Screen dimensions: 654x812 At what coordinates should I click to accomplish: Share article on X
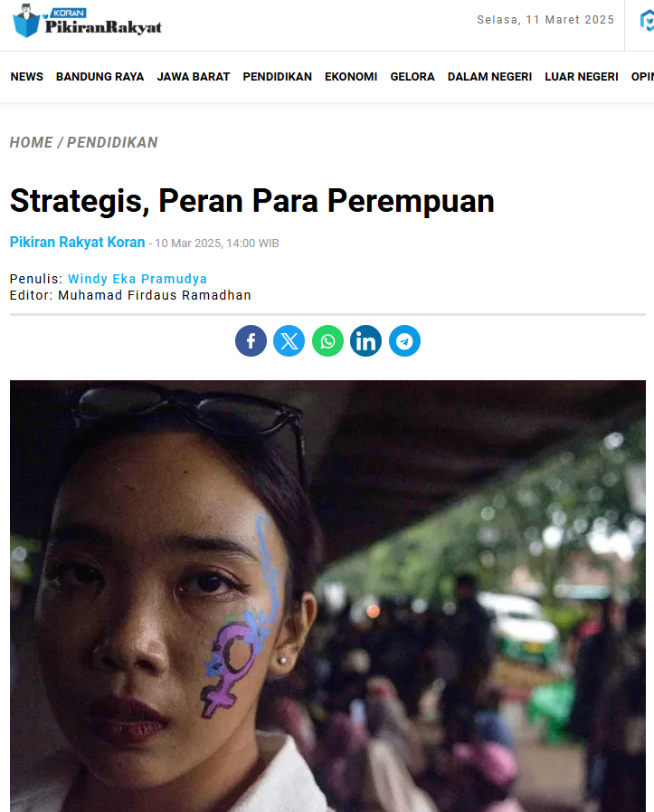tap(289, 340)
